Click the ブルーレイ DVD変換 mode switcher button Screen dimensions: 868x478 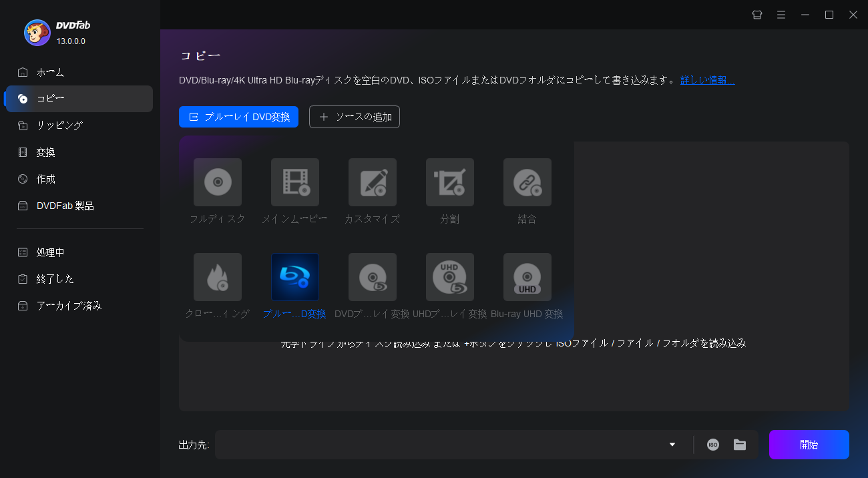pos(238,117)
